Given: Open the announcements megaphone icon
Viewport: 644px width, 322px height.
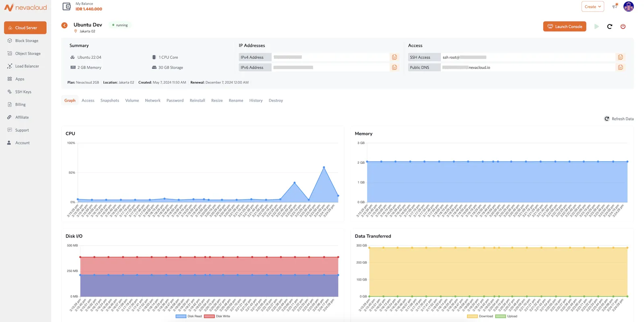Looking at the screenshot, I should pos(615,6).
